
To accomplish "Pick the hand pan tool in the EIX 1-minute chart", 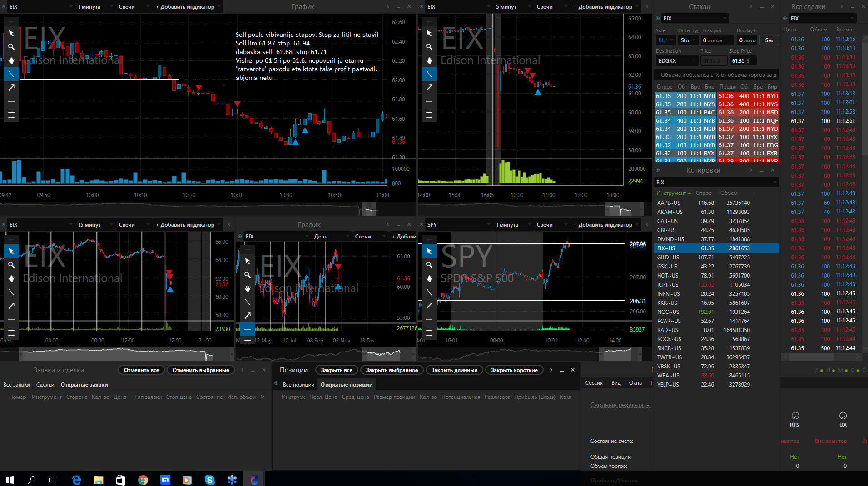I will (x=11, y=60).
